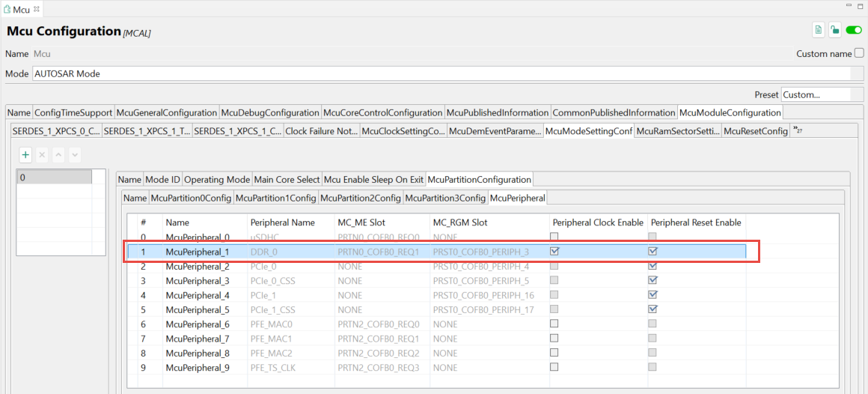The height and width of the screenshot is (394, 868).
Task: Open the ConfigTimeSupport tab
Action: (73, 112)
